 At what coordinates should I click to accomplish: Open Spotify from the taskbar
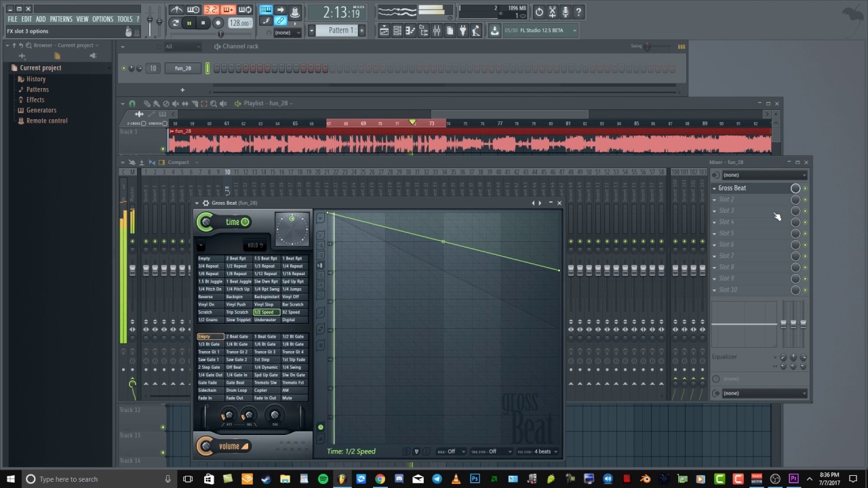tap(323, 479)
